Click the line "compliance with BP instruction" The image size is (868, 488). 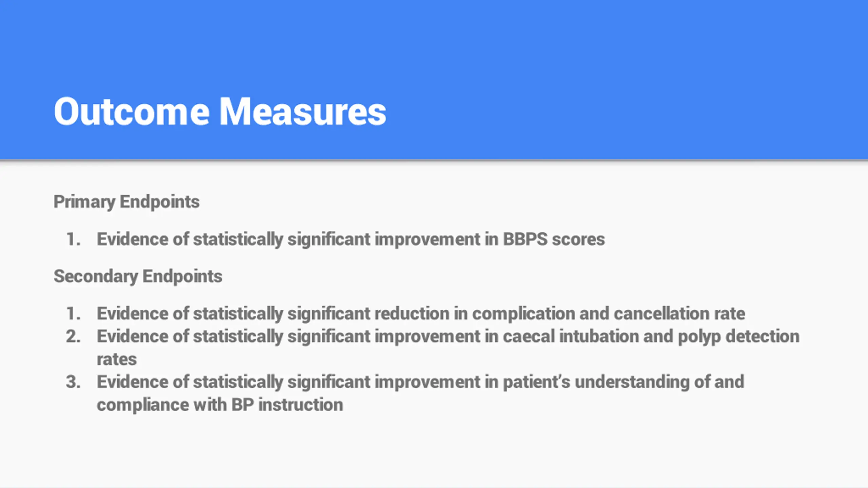tap(220, 405)
